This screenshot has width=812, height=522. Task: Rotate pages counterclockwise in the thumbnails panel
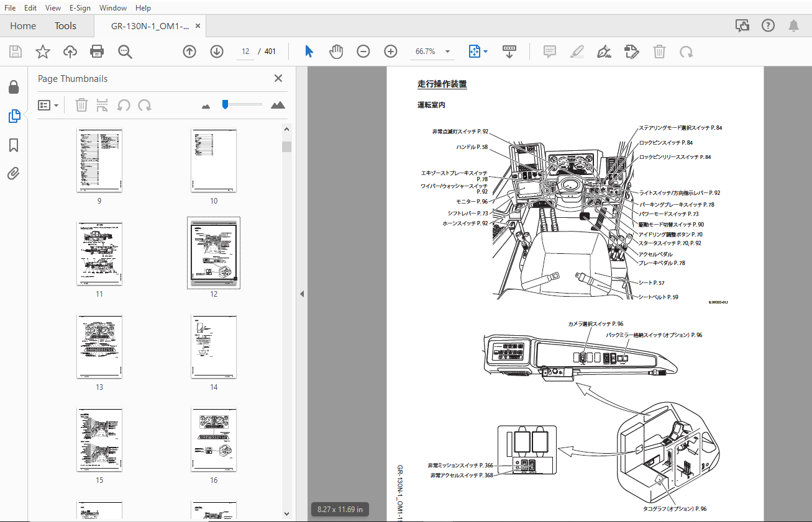124,106
